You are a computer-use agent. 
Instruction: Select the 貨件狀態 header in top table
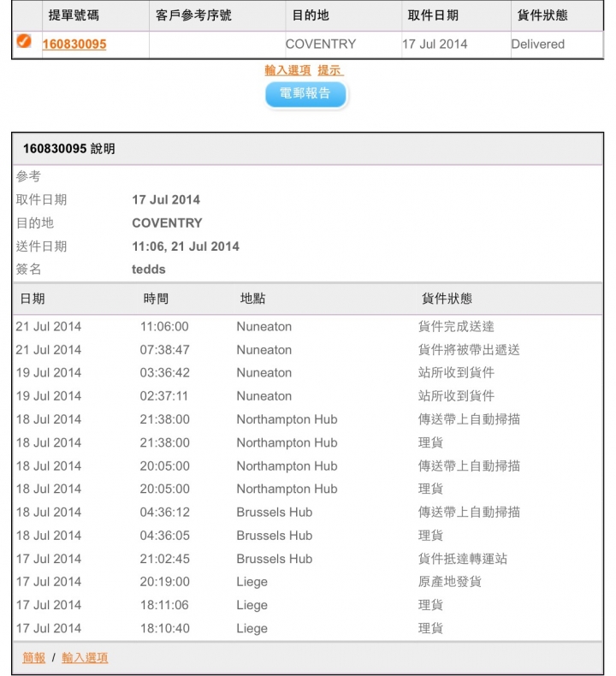point(542,15)
